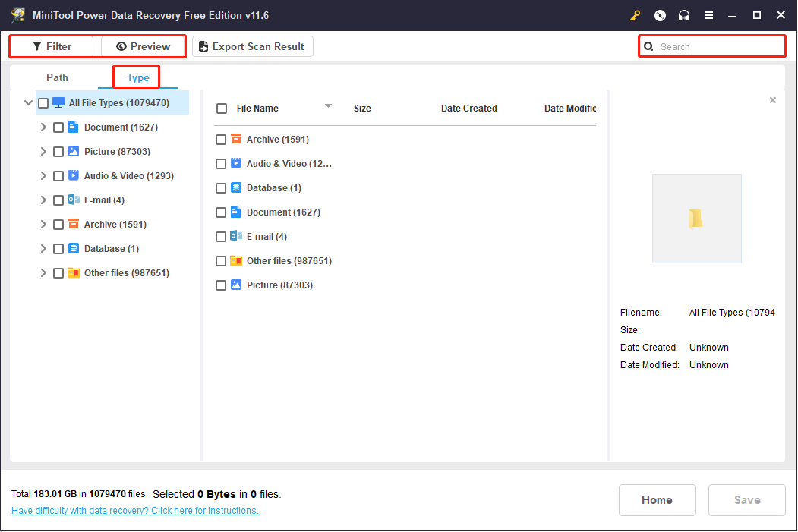Click the Database icon in the tree
Screen dimensions: 798x532
pyautogui.click(x=74, y=249)
